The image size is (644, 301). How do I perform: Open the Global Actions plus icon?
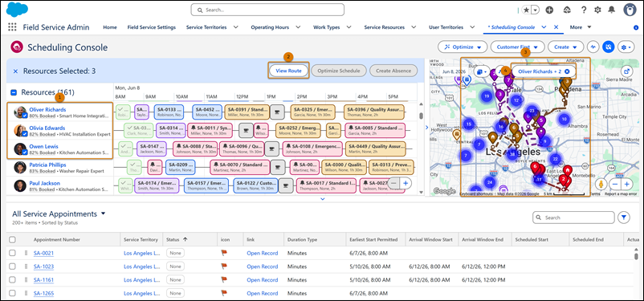[549, 10]
